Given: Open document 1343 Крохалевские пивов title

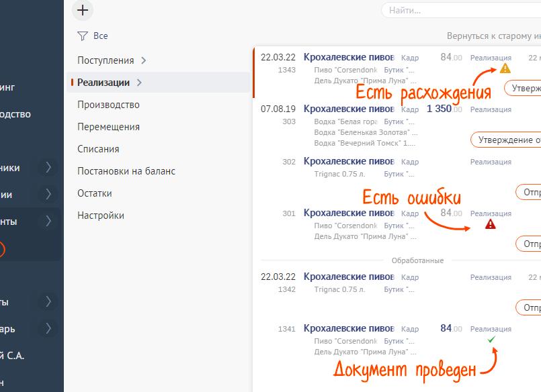Looking at the screenshot, I should coord(349,57).
